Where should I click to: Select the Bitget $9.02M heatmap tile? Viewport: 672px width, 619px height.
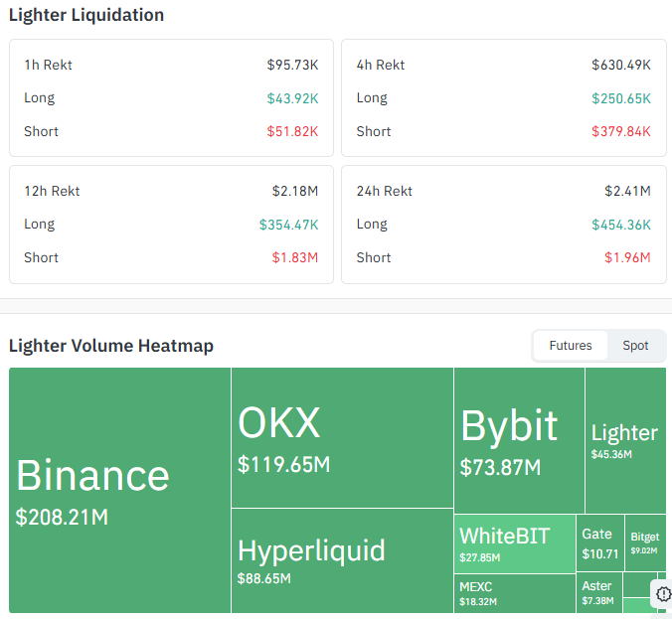point(645,543)
